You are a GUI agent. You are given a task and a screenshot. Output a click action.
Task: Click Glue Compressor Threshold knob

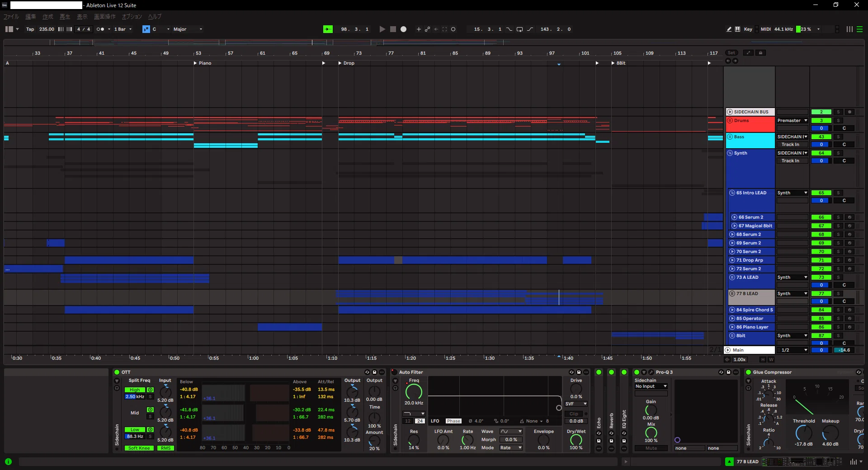pos(803,433)
